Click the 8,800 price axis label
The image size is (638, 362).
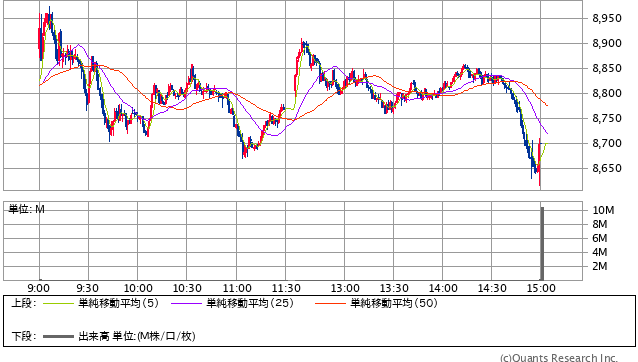coord(607,93)
